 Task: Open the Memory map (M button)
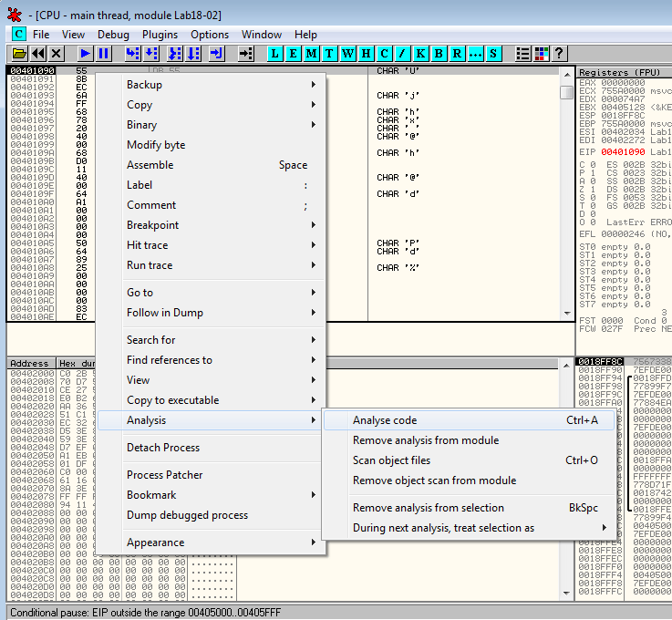311,54
